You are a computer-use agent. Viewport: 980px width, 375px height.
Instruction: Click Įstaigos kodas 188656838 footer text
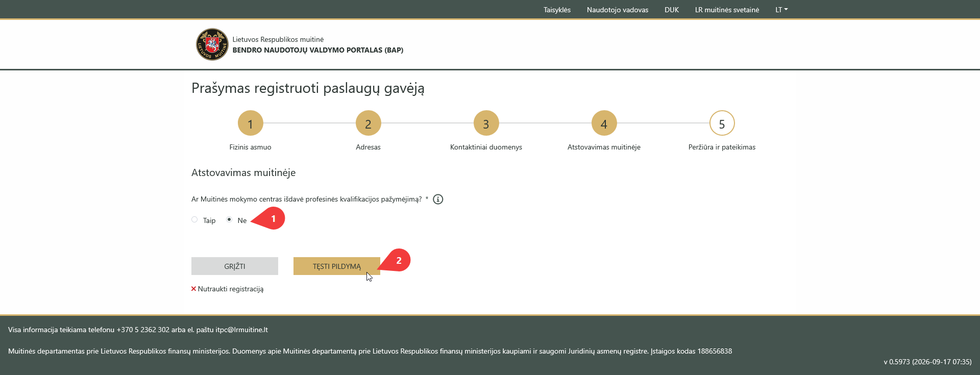[691, 351]
